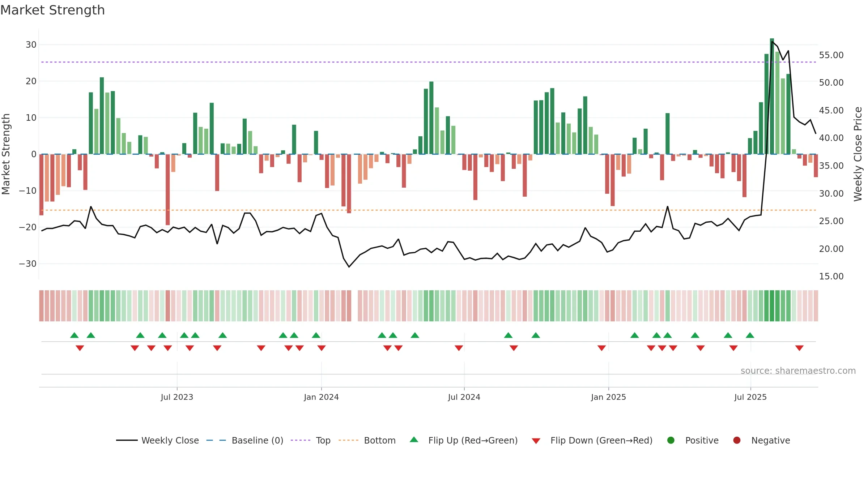
Task: Click the Weekly Close legend line icon
Action: (127, 440)
